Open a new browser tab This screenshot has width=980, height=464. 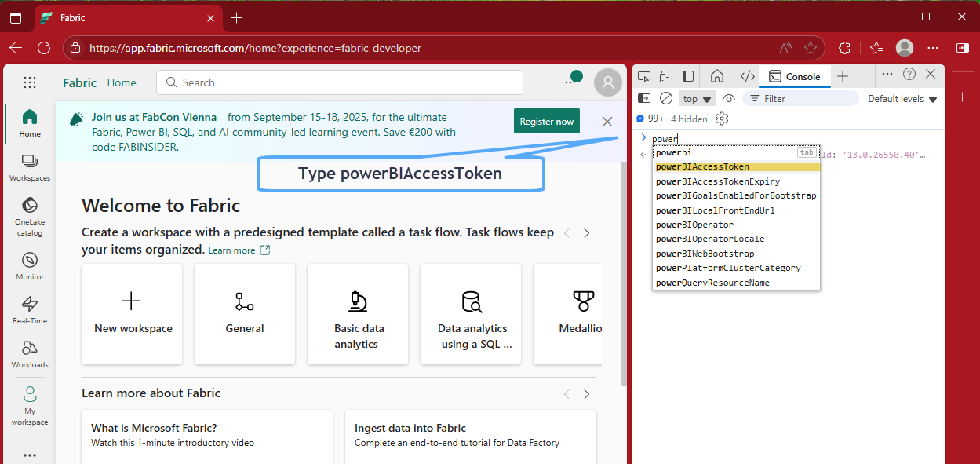tap(236, 17)
